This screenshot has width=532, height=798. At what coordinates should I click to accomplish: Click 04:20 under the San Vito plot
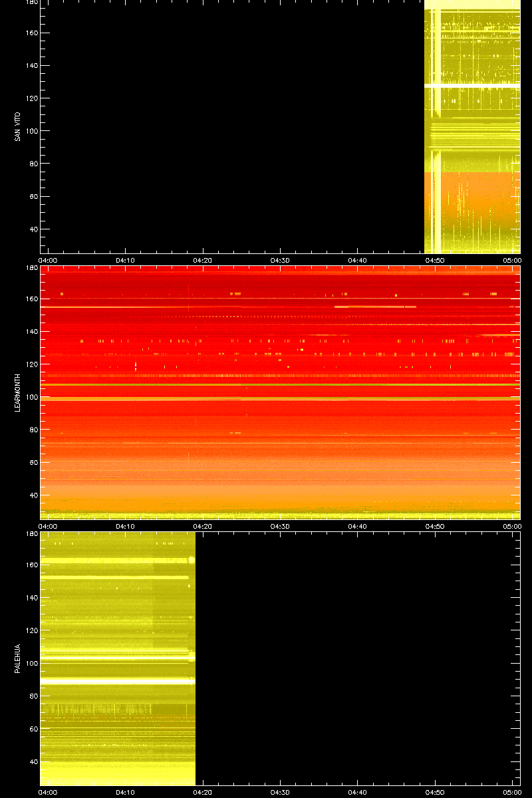pyautogui.click(x=203, y=260)
